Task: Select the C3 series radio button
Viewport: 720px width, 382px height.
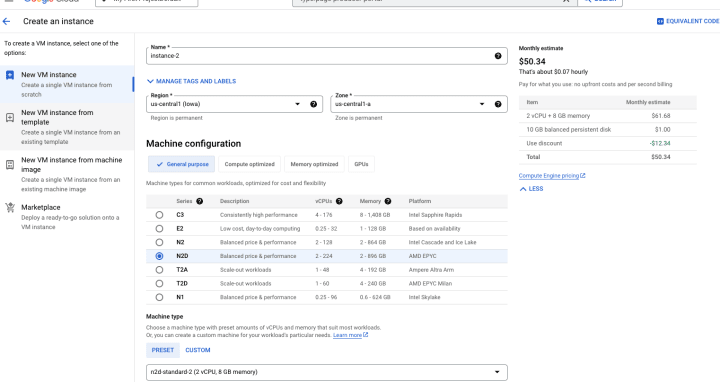Action: click(x=159, y=215)
